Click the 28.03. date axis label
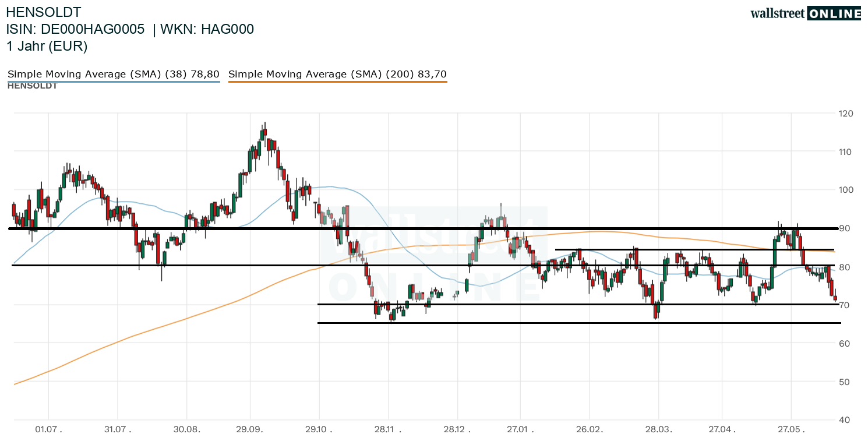 click(659, 429)
